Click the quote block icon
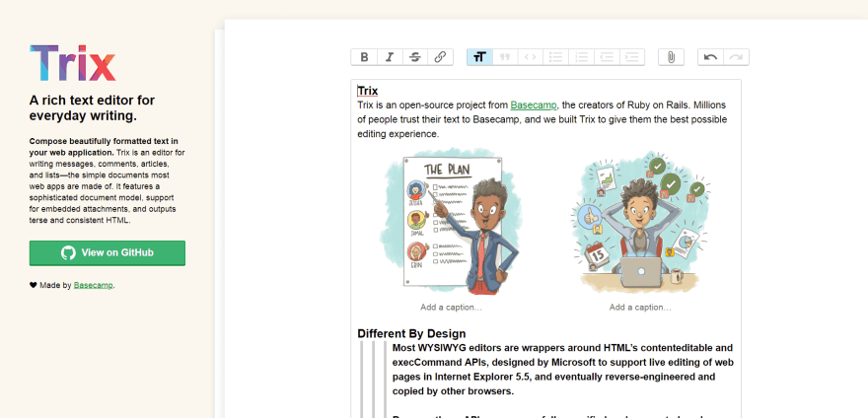Image resolution: width=868 pixels, height=418 pixels. [505, 57]
